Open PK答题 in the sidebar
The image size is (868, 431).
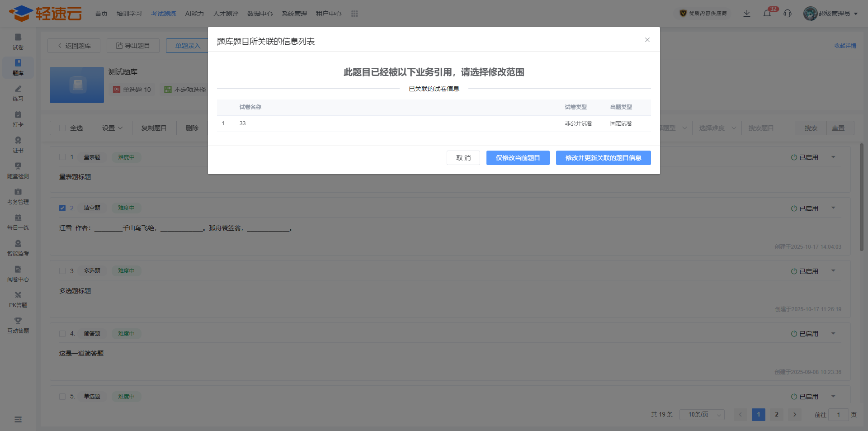coord(18,299)
